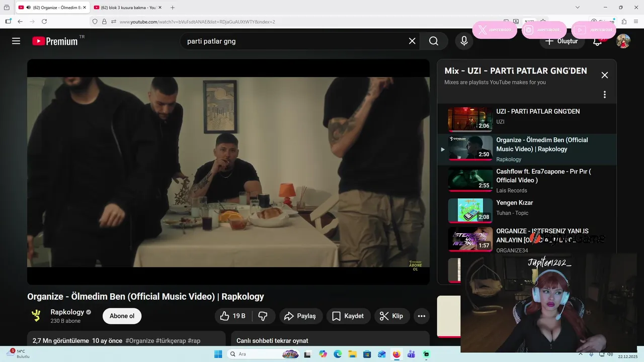This screenshot has height=362, width=644.
Task: Open Microsoft Teams from taskbar
Action: coord(411,354)
